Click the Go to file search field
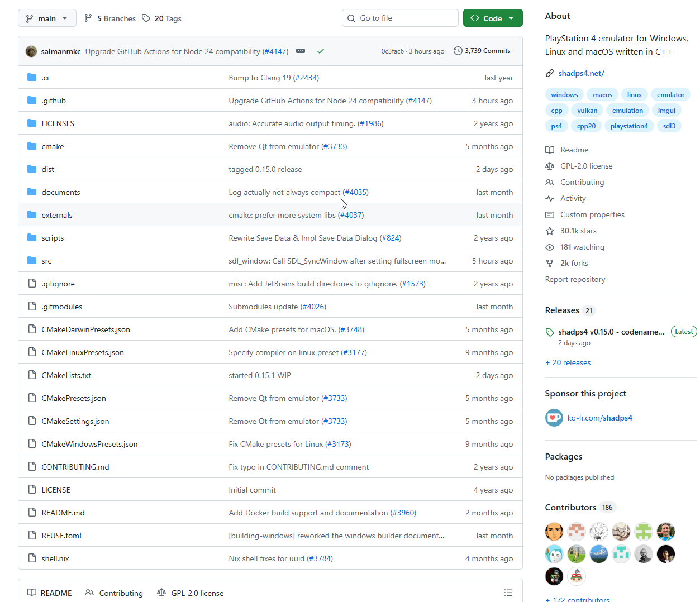 click(400, 18)
